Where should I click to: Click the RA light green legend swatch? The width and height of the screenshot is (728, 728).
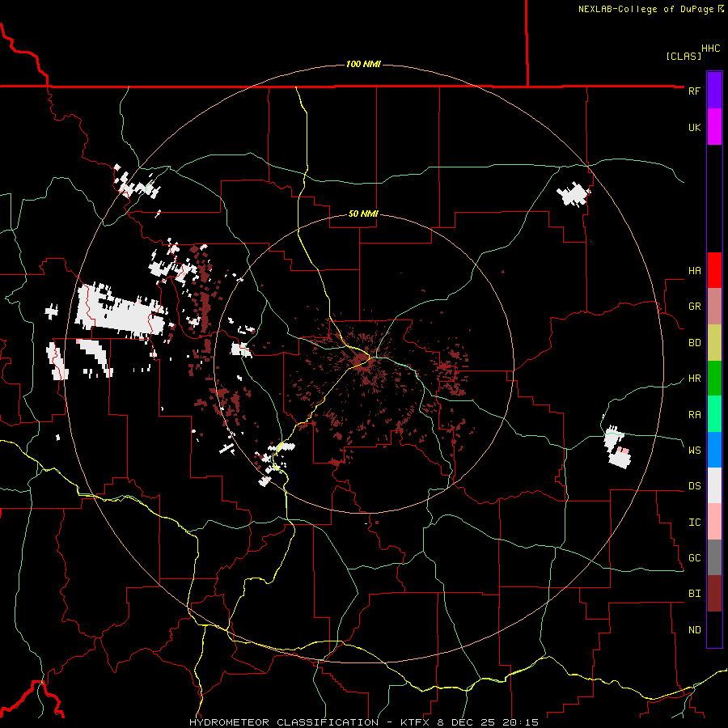click(714, 414)
